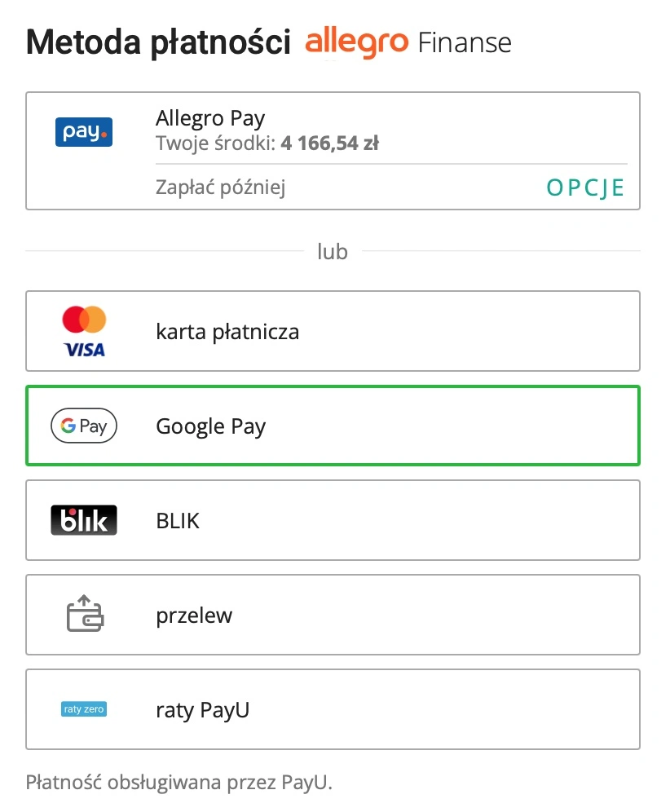Click the blue Allegro Pay logo icon

pyautogui.click(x=84, y=132)
